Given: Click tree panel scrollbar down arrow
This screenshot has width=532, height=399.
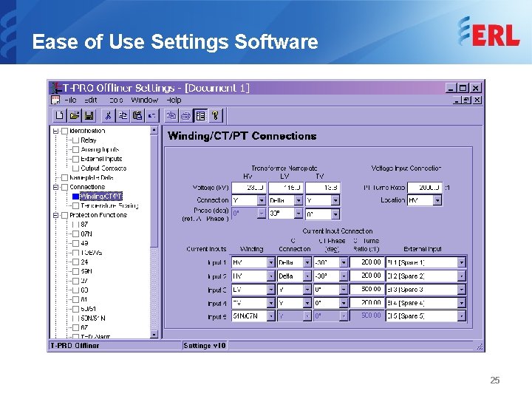Looking at the screenshot, I should click(x=154, y=335).
